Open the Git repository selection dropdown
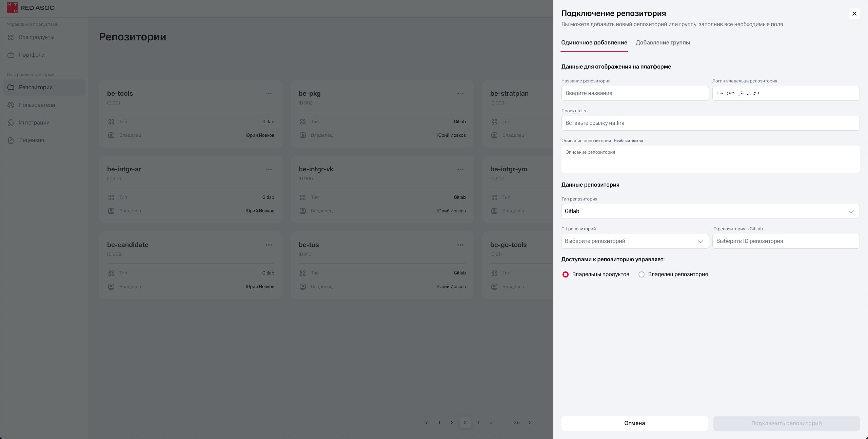Screen dimensions: 868x439 point(635,241)
